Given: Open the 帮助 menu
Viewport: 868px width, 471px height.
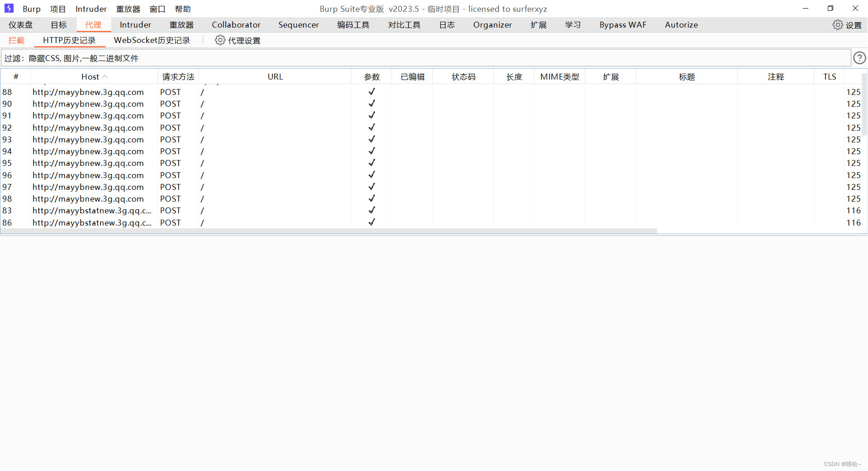Looking at the screenshot, I should 183,9.
